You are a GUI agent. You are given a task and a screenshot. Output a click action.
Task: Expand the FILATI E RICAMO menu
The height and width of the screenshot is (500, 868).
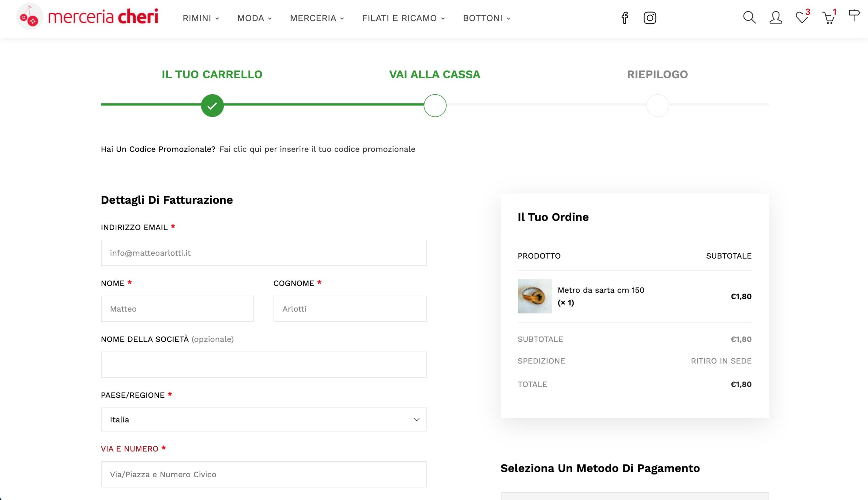(403, 18)
